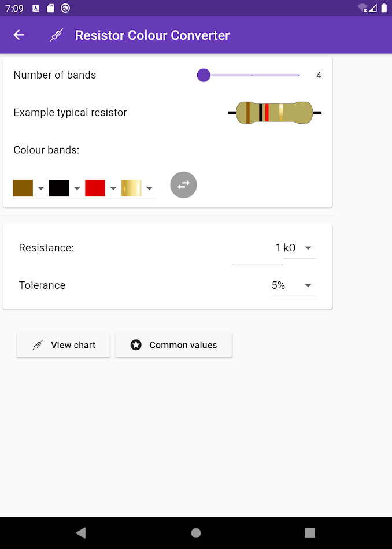This screenshot has height=549, width=392.
Task: Click the Resistor Colour Converter title
Action: (152, 36)
